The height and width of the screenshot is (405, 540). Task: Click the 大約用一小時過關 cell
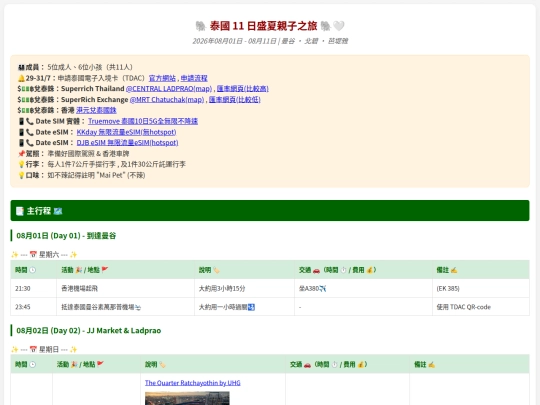click(x=244, y=307)
